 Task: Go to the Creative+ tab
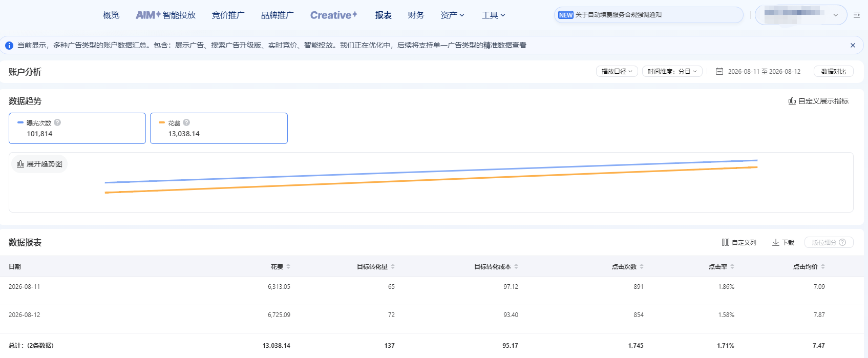click(x=334, y=15)
